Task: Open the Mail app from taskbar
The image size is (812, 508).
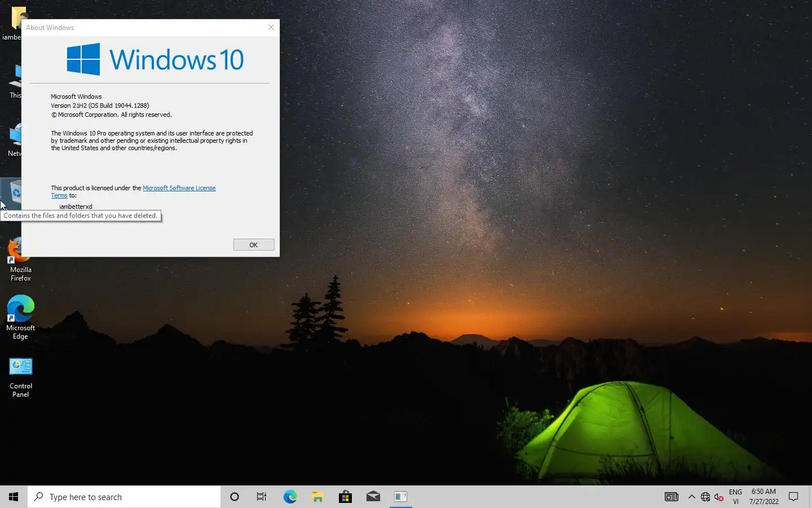Action: pyautogui.click(x=373, y=497)
